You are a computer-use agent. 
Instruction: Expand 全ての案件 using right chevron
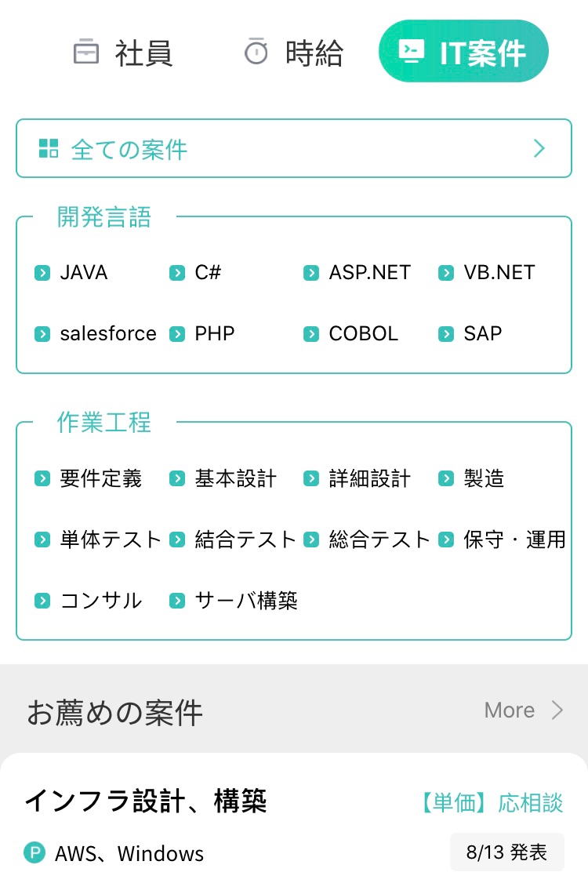539,149
